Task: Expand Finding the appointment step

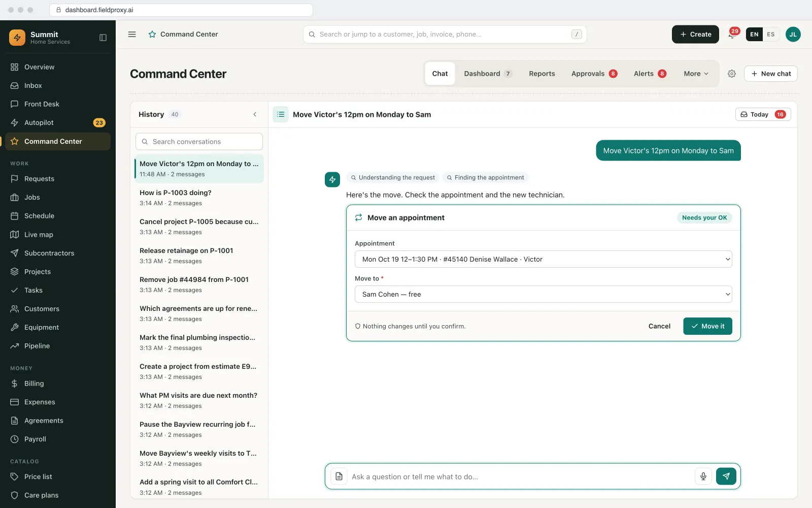Action: pos(485,178)
